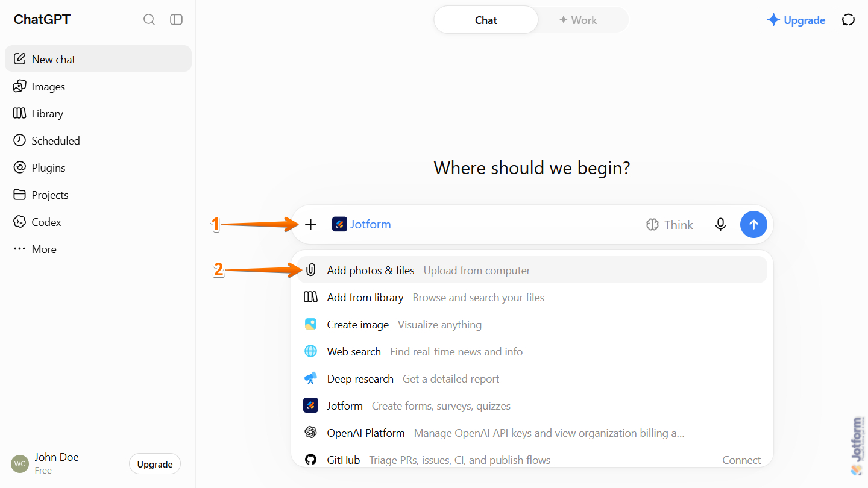Viewport: 868px width, 488px height.
Task: Click 'Upload from computer' description text
Action: pos(477,270)
